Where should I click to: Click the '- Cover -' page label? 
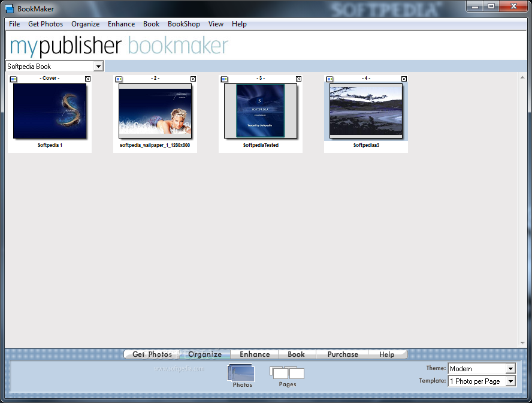click(x=50, y=78)
